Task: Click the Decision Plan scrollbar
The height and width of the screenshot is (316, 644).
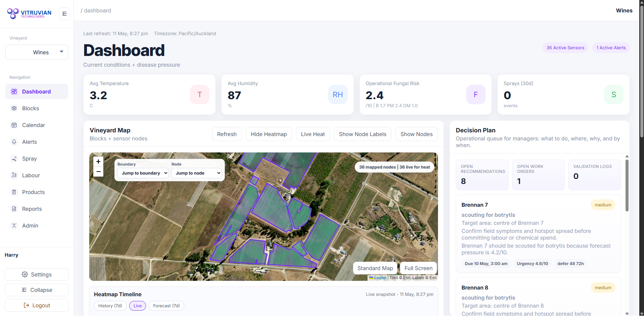Action: pyautogui.click(x=627, y=185)
